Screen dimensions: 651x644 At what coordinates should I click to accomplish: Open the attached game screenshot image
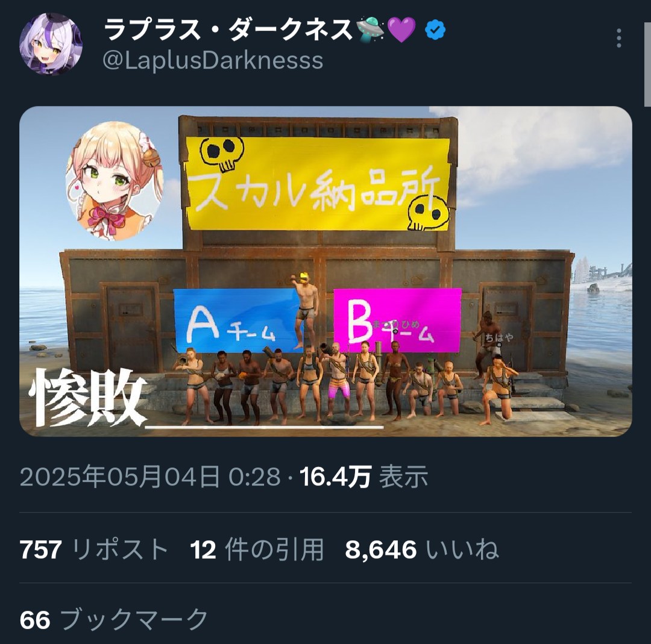(325, 271)
